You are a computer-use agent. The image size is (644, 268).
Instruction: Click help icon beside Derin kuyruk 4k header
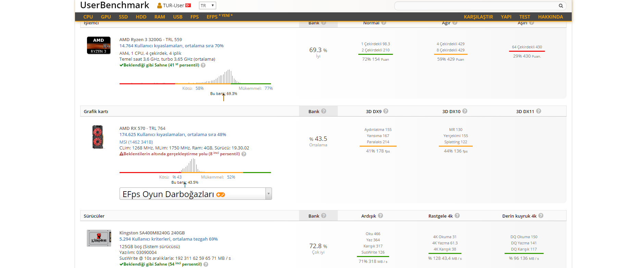click(x=541, y=216)
